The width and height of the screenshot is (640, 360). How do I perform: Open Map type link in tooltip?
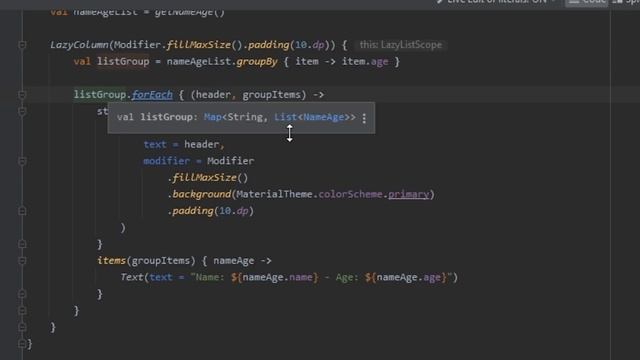coord(213,117)
